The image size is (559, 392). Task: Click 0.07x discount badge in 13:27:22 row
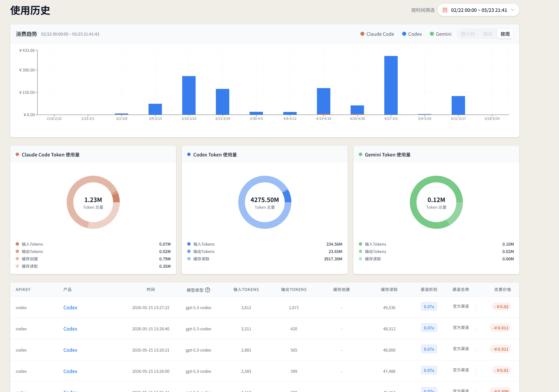(429, 307)
